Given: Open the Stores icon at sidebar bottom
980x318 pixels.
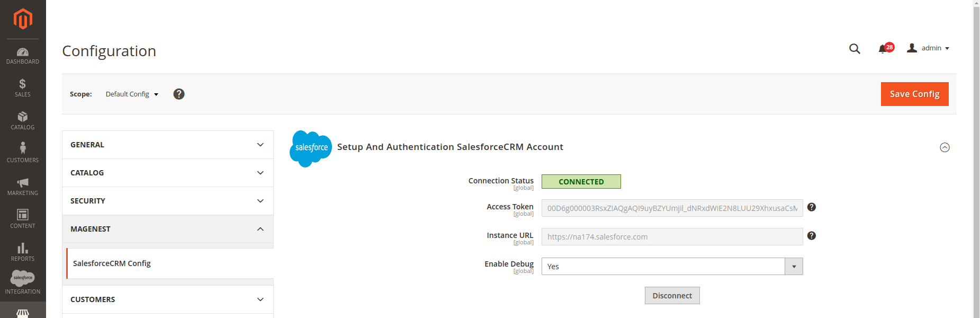Looking at the screenshot, I should (23, 313).
